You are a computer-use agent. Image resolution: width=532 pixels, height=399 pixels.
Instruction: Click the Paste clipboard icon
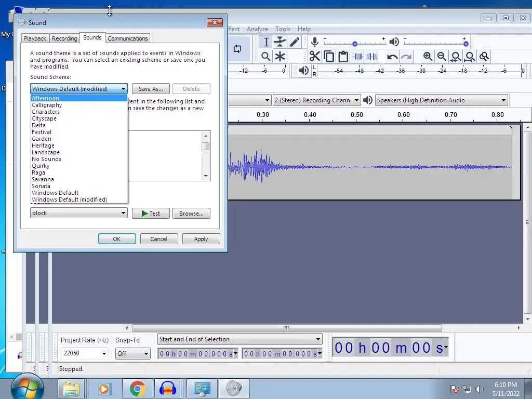tap(343, 56)
